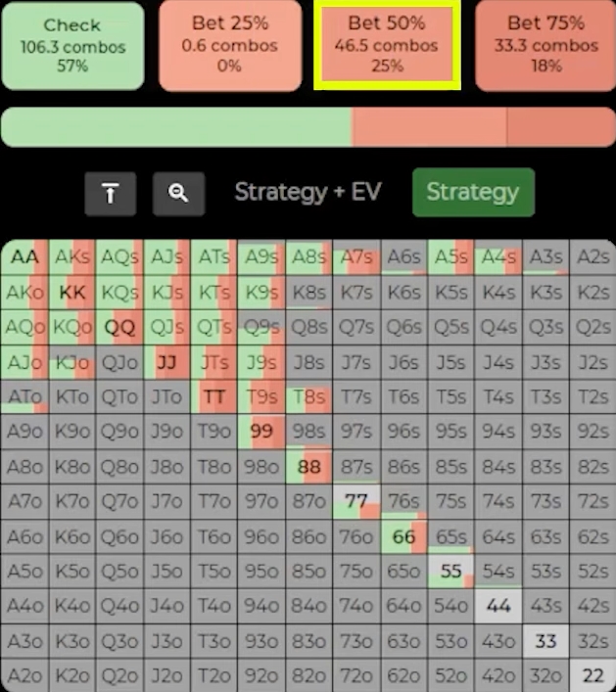Switch to the green Strategy view
616x692 pixels.
pos(472,192)
